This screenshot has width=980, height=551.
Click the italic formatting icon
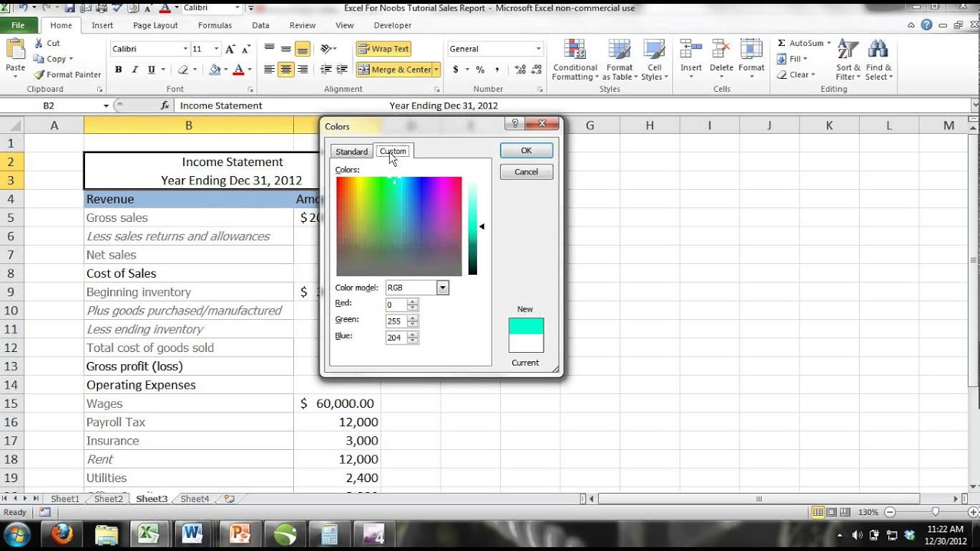135,70
